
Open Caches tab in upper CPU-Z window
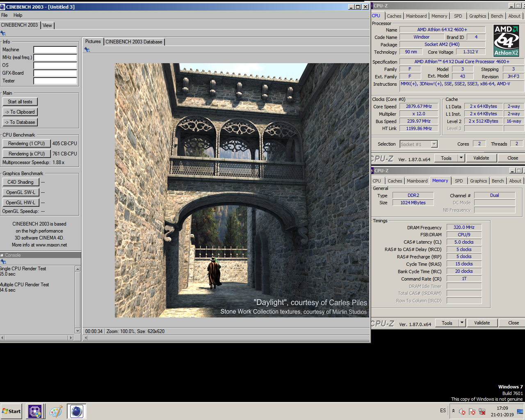click(x=394, y=16)
